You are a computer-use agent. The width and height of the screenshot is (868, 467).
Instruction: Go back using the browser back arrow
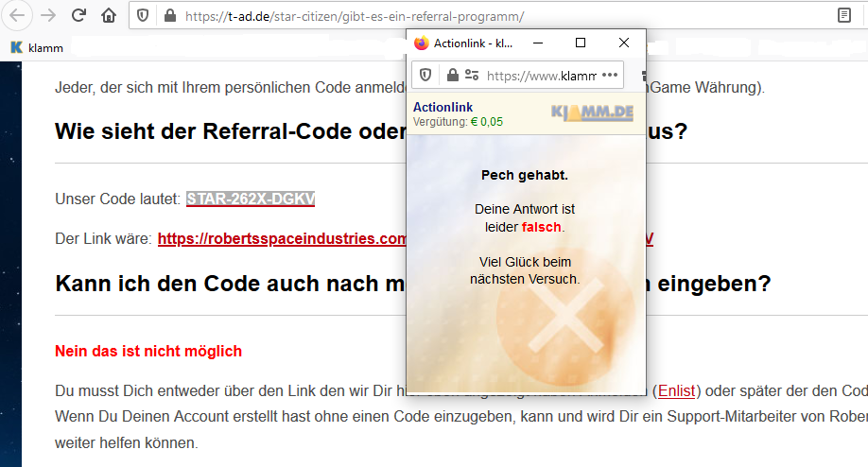click(x=18, y=16)
